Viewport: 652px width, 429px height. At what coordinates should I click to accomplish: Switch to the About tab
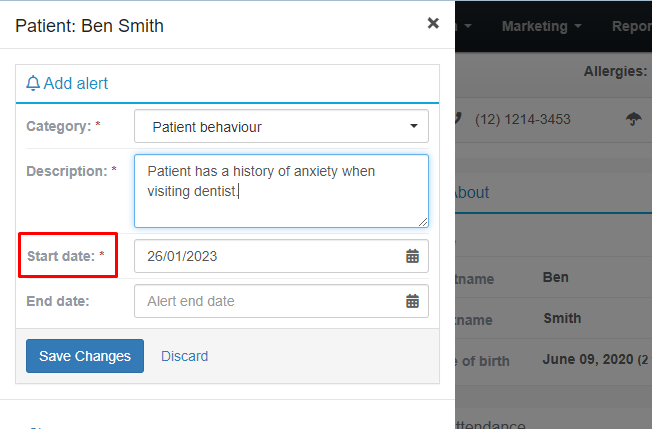point(472,192)
